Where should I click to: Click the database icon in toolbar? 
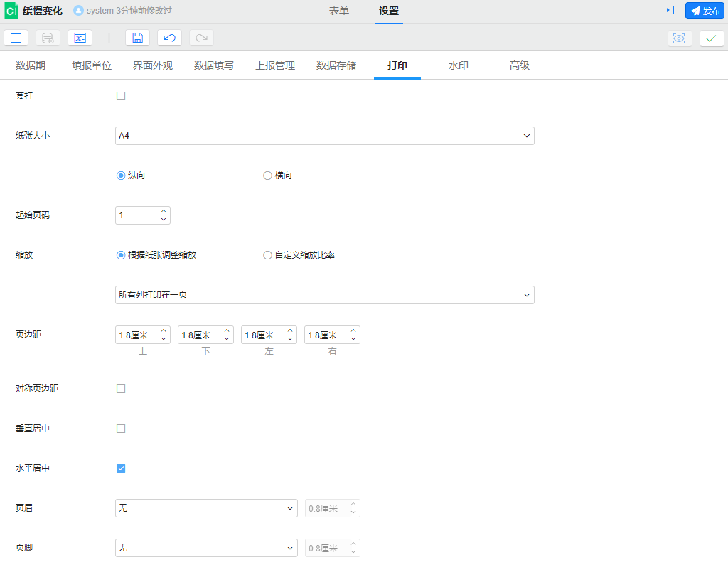pos(48,38)
